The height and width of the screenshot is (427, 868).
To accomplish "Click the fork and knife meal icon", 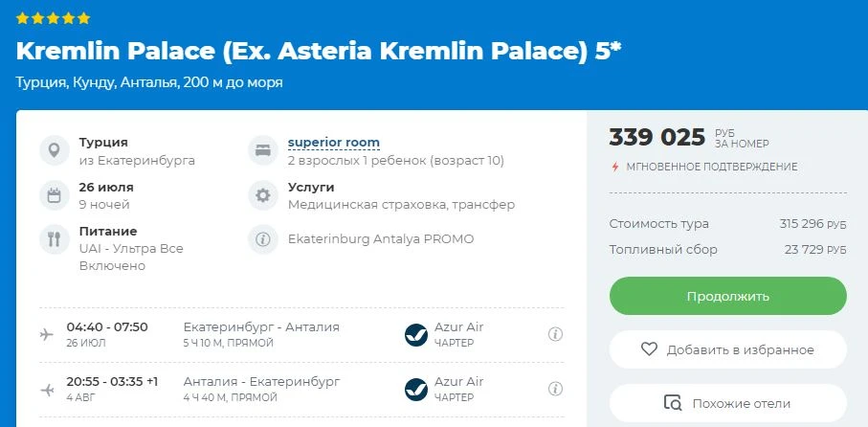I will coord(54,239).
